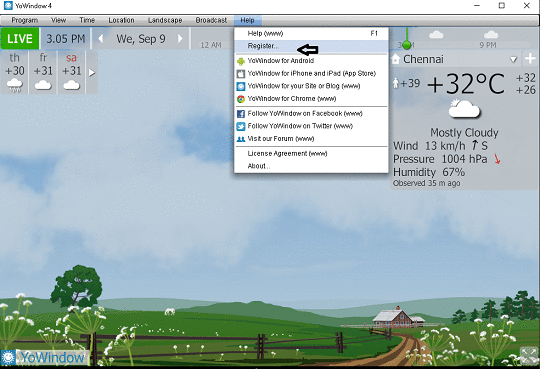
Task: Open YoWindow for Chrome (www)
Action: [x=311, y=99]
